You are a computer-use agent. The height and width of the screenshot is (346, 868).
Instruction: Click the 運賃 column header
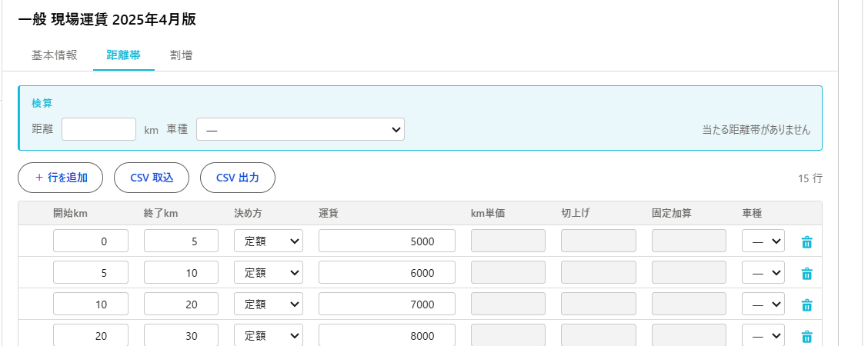tap(329, 213)
